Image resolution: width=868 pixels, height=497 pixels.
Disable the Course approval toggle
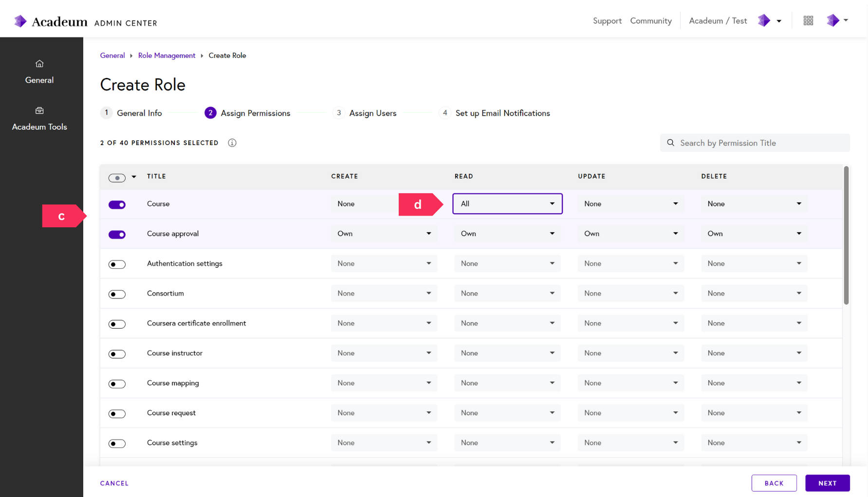pos(117,235)
